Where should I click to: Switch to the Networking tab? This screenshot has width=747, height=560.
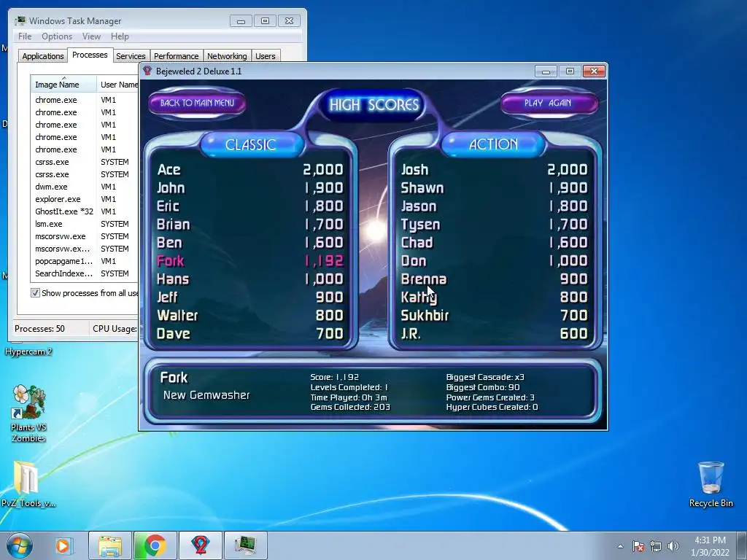tap(227, 55)
